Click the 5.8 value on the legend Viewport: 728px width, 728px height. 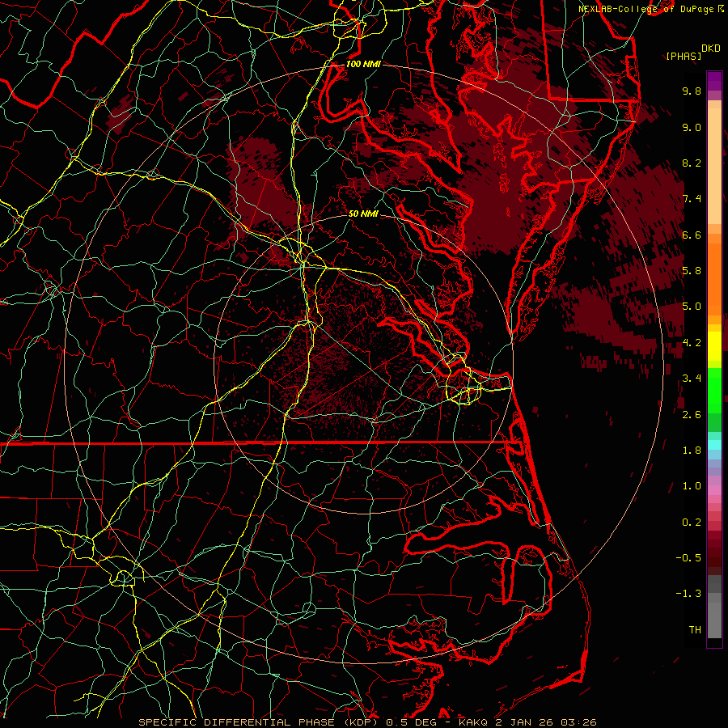[692, 271]
